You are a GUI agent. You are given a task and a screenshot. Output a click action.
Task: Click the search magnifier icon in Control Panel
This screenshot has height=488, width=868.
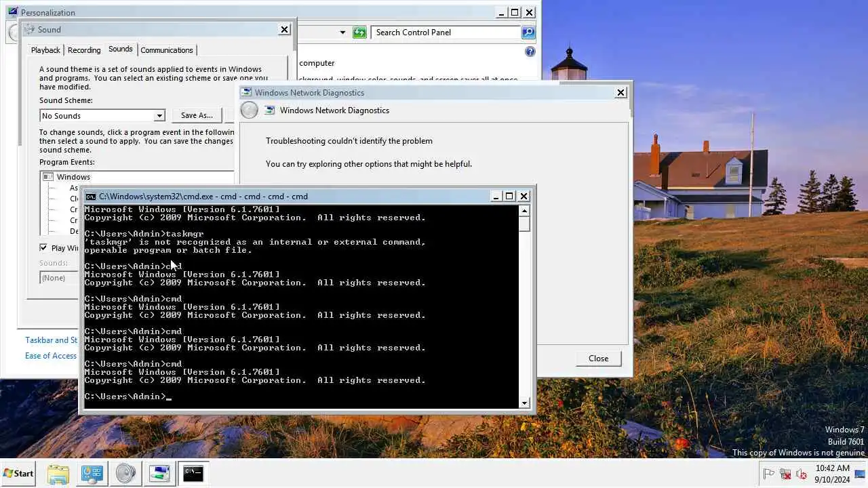pos(528,33)
